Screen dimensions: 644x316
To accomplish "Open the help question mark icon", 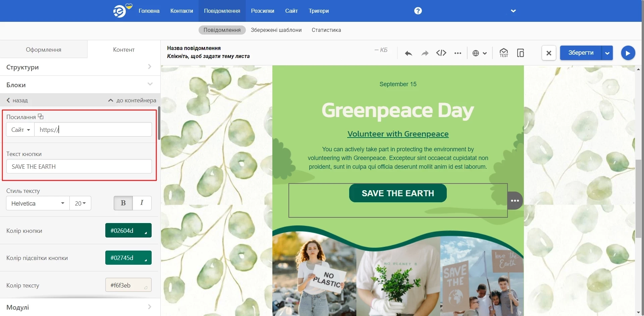I will tap(418, 11).
